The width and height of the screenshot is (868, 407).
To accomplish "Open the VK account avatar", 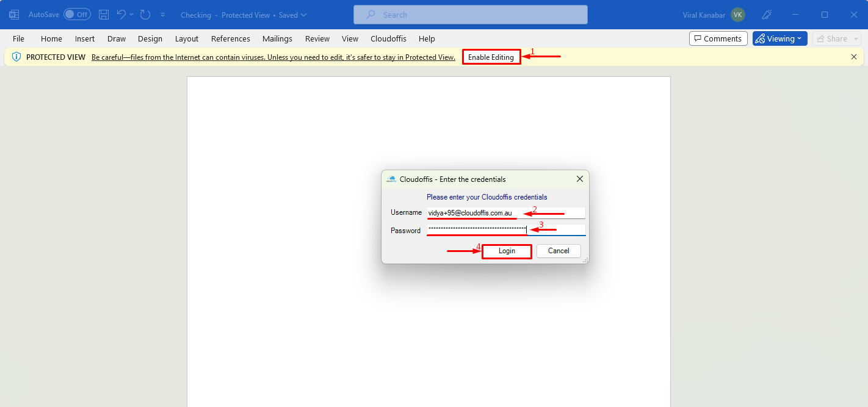I will pos(738,15).
